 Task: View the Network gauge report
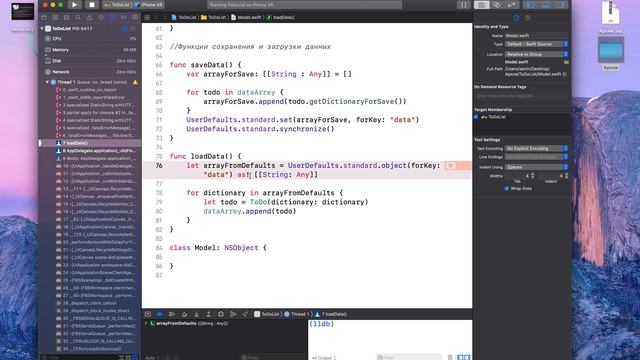pyautogui.click(x=90, y=72)
